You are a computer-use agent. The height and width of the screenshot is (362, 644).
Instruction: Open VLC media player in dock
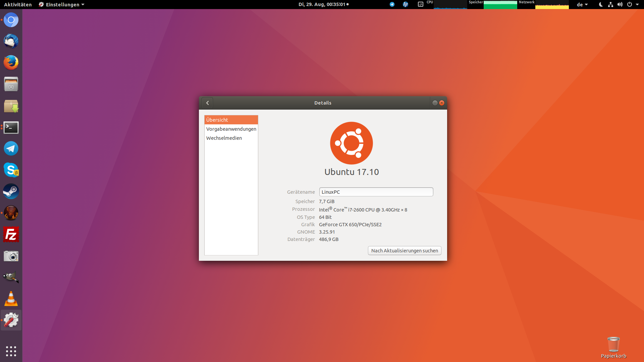pyautogui.click(x=11, y=299)
